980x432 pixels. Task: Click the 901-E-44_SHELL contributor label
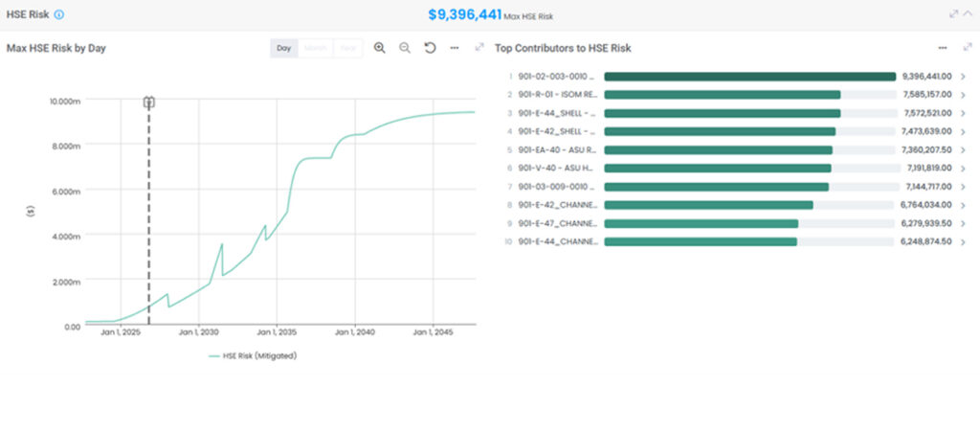pos(557,113)
